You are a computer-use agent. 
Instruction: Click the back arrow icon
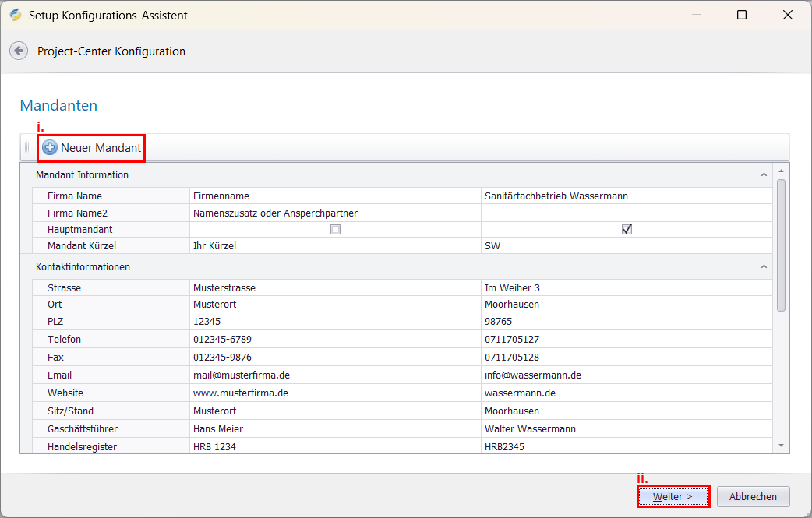tap(18, 51)
